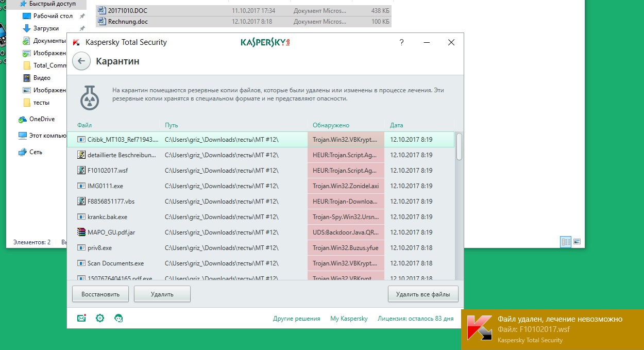Select the 20171010.DOC file name
Viewport: 644px width, 350px height.
click(129, 10)
